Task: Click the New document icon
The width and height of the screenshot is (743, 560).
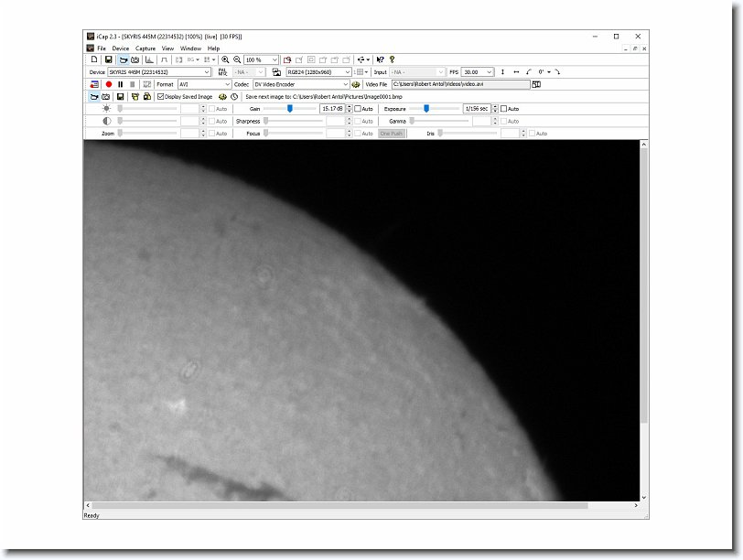Action: coord(94,59)
